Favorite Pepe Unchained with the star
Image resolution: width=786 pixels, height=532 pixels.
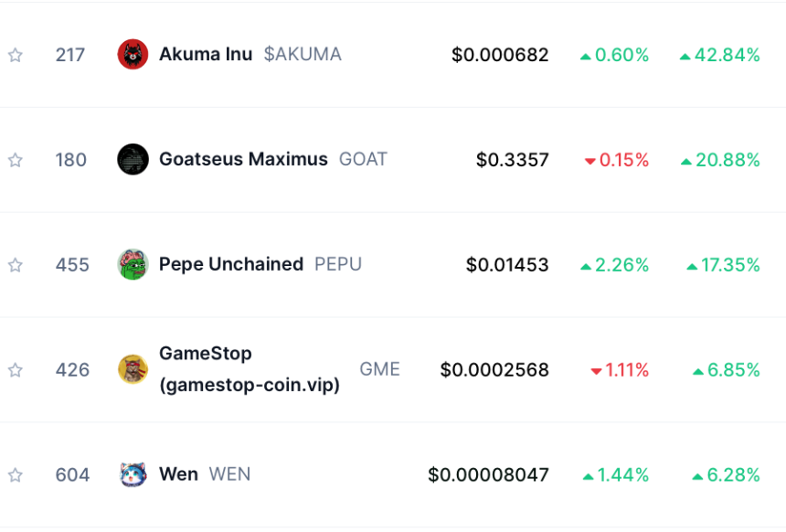coord(15,265)
